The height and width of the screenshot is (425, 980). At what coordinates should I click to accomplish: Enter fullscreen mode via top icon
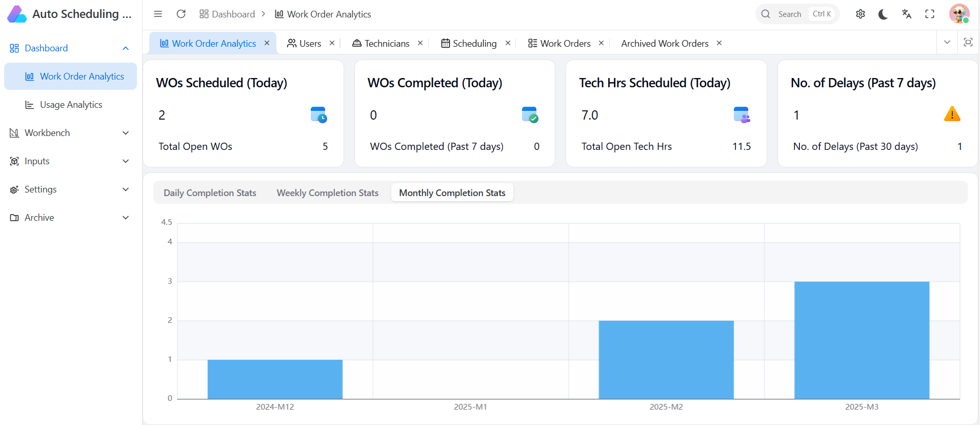point(930,14)
